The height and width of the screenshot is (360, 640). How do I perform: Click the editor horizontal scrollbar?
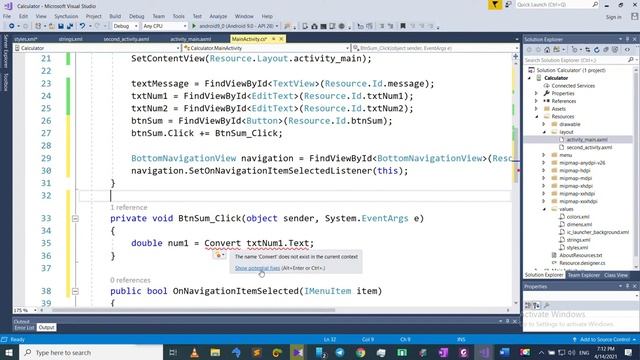pos(194,310)
